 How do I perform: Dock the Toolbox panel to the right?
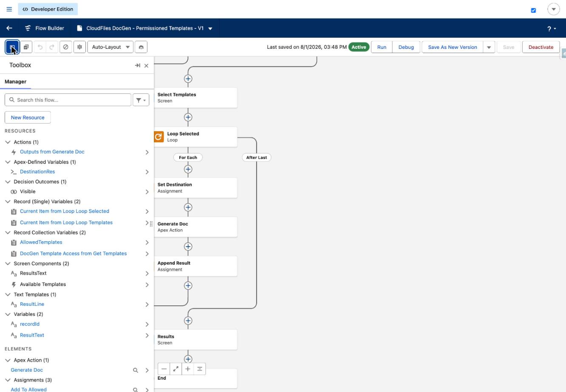(x=137, y=65)
